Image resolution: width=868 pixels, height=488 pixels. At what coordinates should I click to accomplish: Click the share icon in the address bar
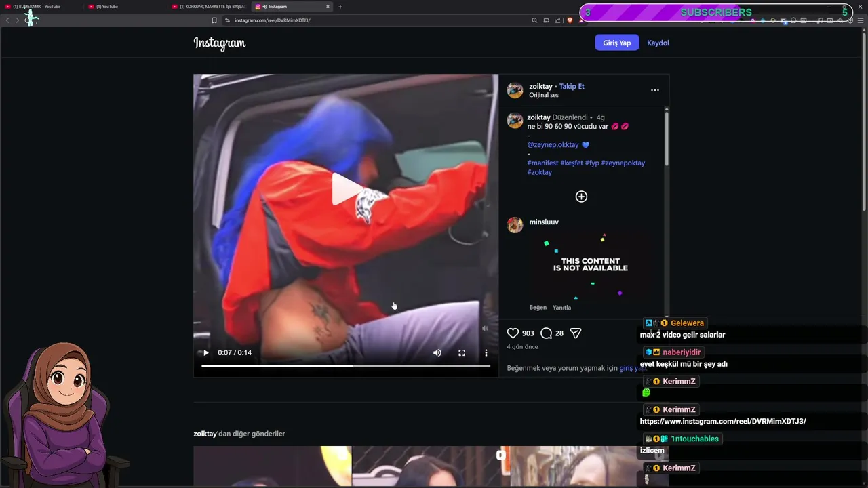pyautogui.click(x=558, y=20)
